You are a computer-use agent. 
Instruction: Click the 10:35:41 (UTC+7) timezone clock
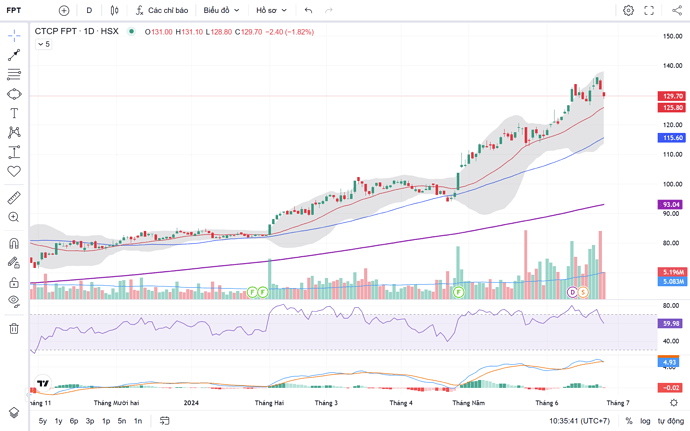(580, 421)
